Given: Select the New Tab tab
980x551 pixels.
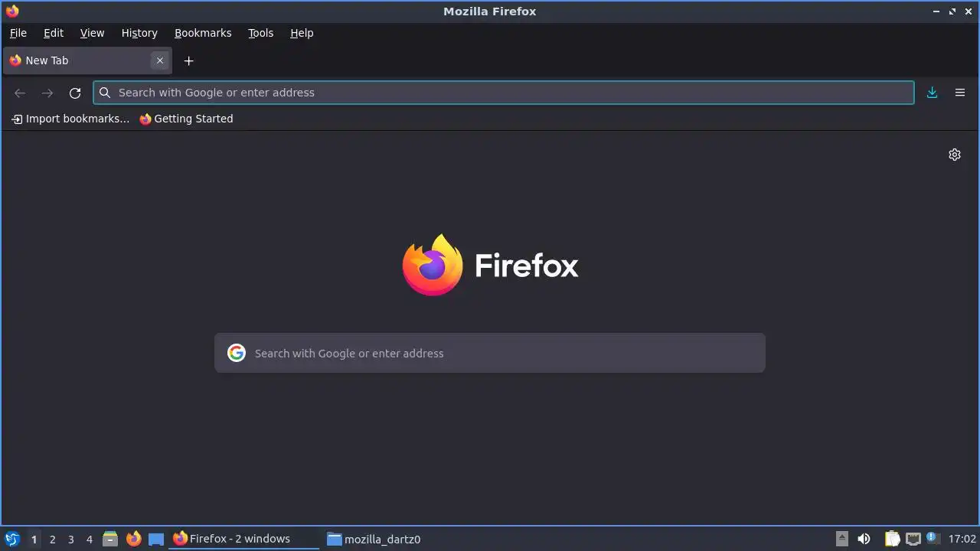Looking at the screenshot, I should point(87,60).
